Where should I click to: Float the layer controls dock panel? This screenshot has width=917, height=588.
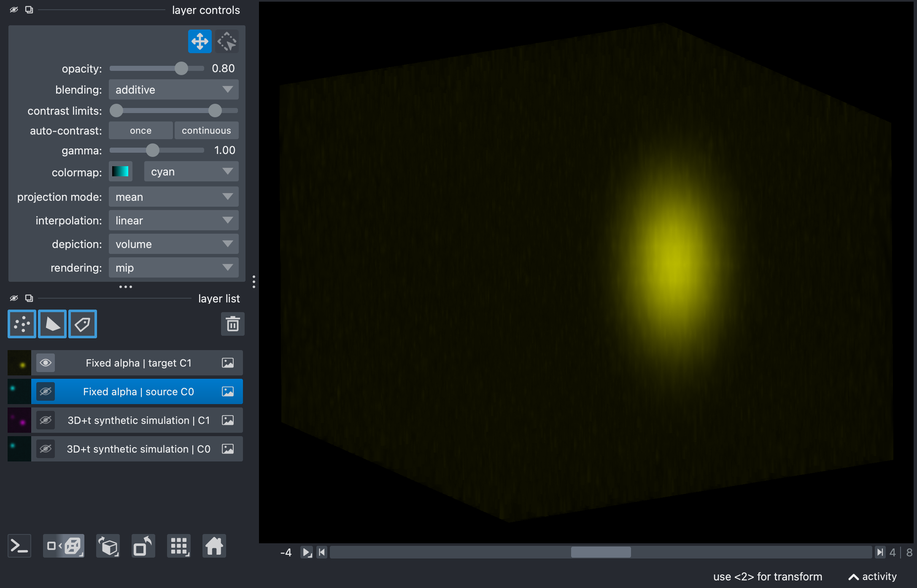[29, 10]
